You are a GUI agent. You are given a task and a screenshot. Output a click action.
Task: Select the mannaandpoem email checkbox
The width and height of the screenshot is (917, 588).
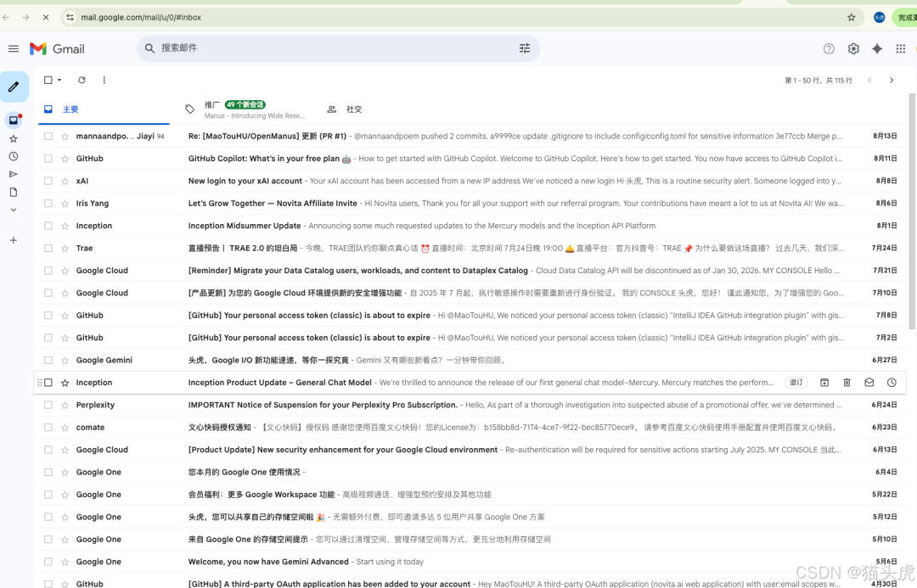[x=48, y=137]
